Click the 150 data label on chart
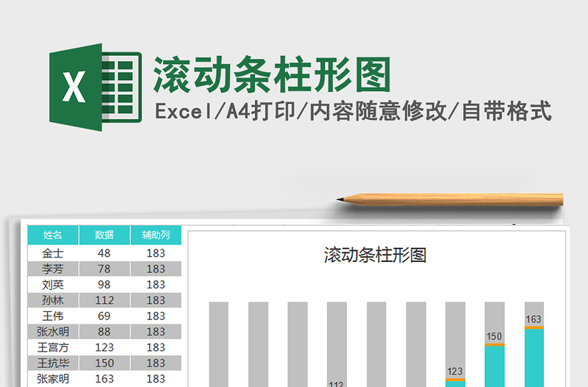This screenshot has height=387, width=588. (x=494, y=336)
